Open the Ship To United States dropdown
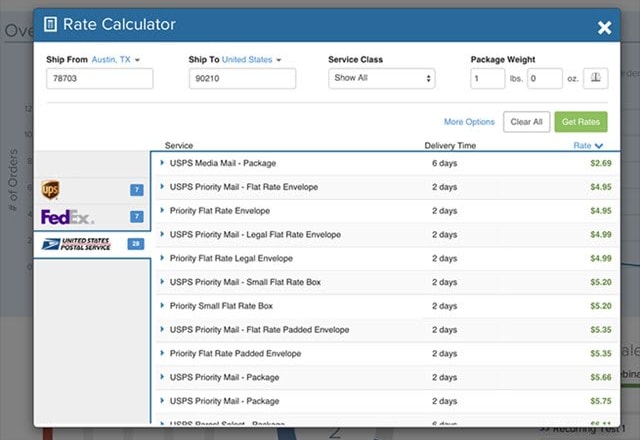Screen dimensions: 640x440 [x=251, y=60]
